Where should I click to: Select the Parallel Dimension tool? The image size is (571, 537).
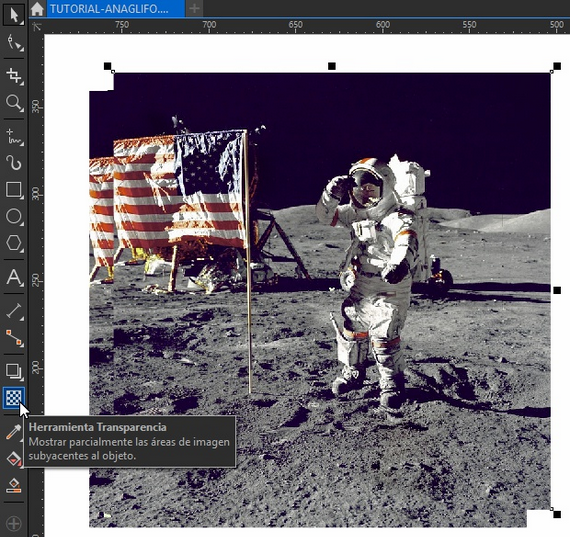[x=14, y=311]
